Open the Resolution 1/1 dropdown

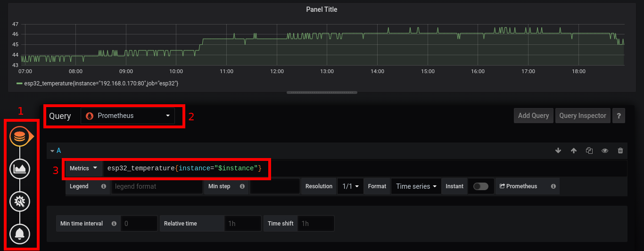(x=350, y=186)
